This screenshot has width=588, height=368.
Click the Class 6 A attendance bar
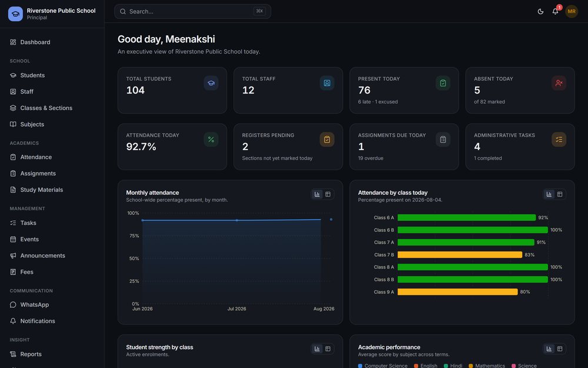(466, 217)
